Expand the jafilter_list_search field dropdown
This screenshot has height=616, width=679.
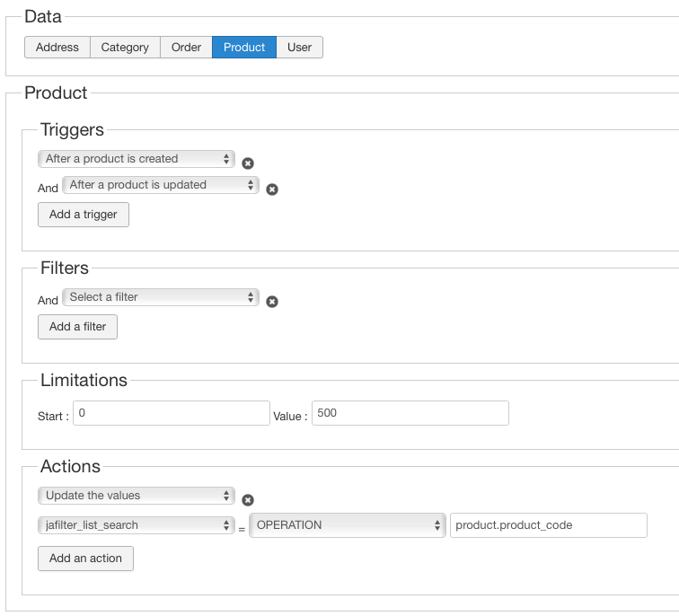136,525
